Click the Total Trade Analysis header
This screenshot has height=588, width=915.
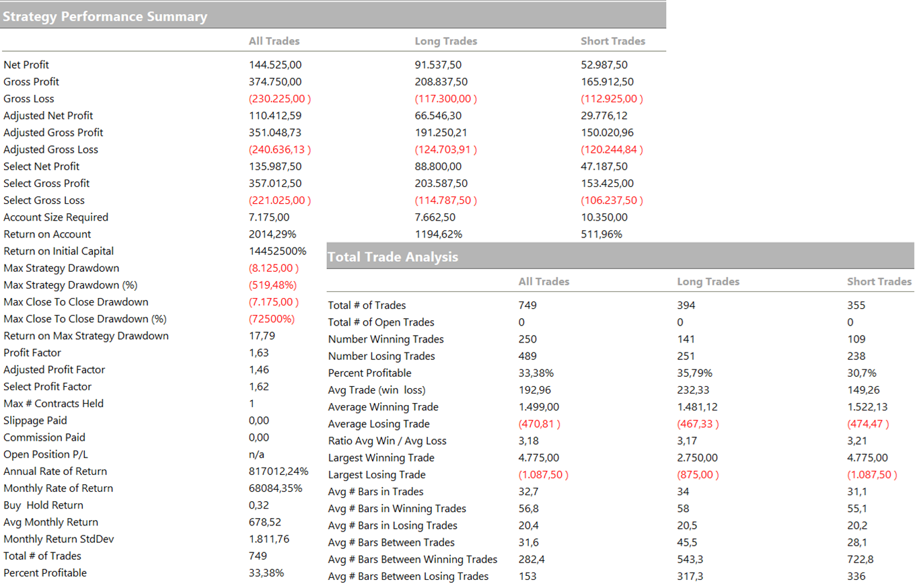(x=393, y=257)
